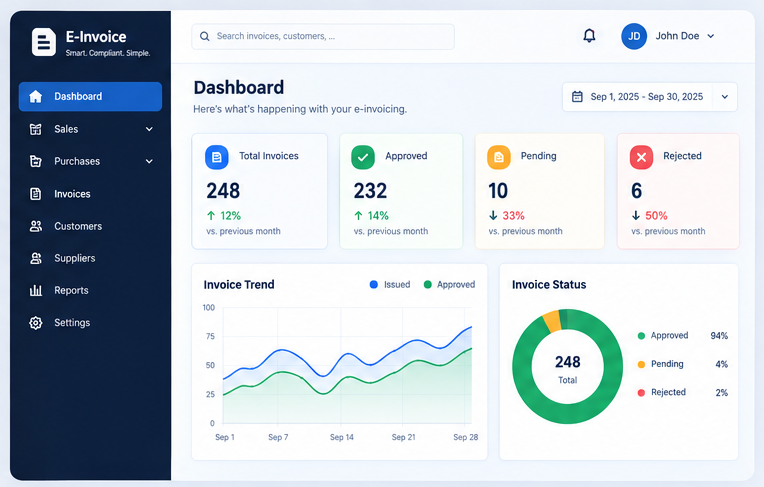Open the Suppliers menu item
Screen dimensions: 764x487
pyautogui.click(x=90, y=258)
